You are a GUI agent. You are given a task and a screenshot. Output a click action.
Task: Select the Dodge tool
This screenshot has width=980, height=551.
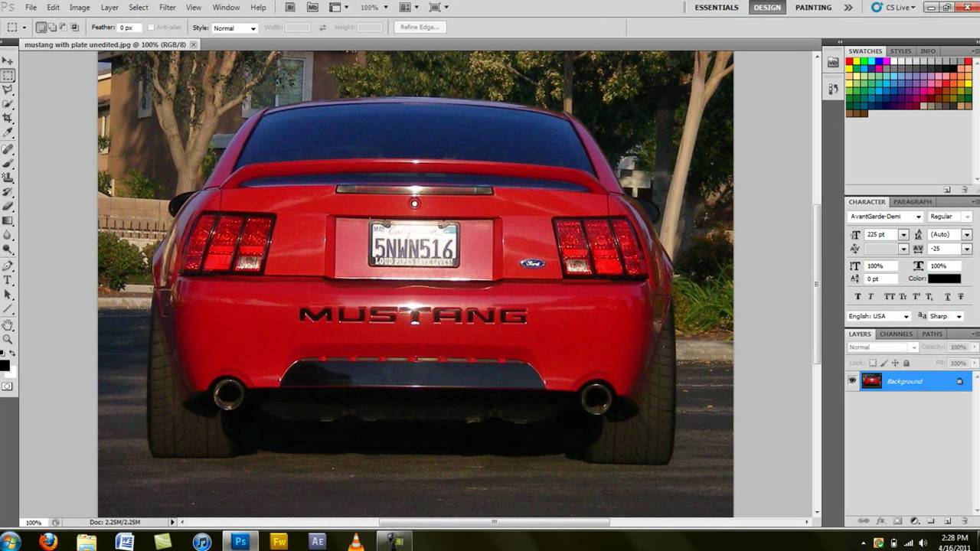pos(8,249)
